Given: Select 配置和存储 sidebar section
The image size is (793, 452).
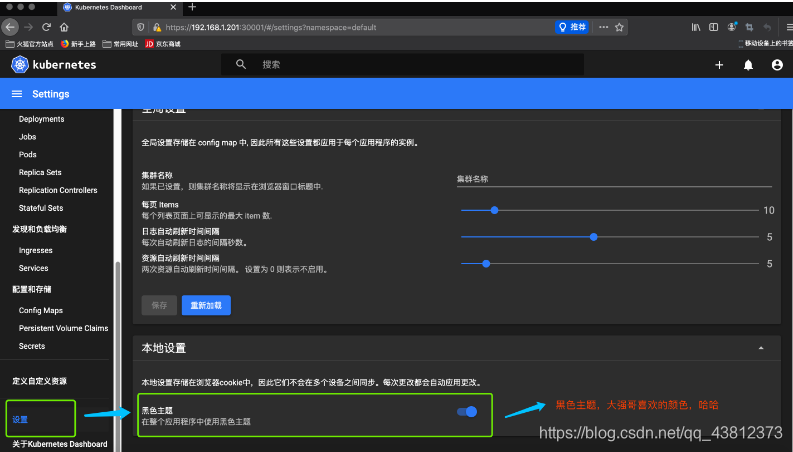Looking at the screenshot, I should (32, 289).
